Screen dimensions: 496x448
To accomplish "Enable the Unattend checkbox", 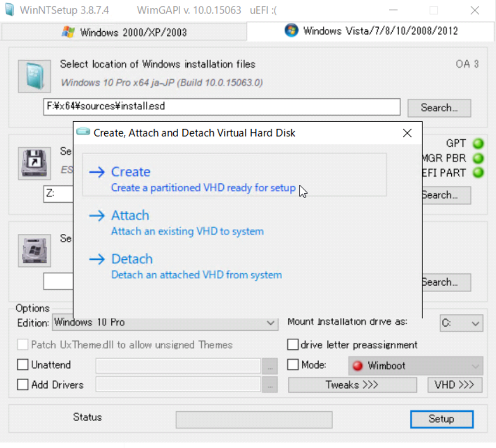I will (23, 365).
